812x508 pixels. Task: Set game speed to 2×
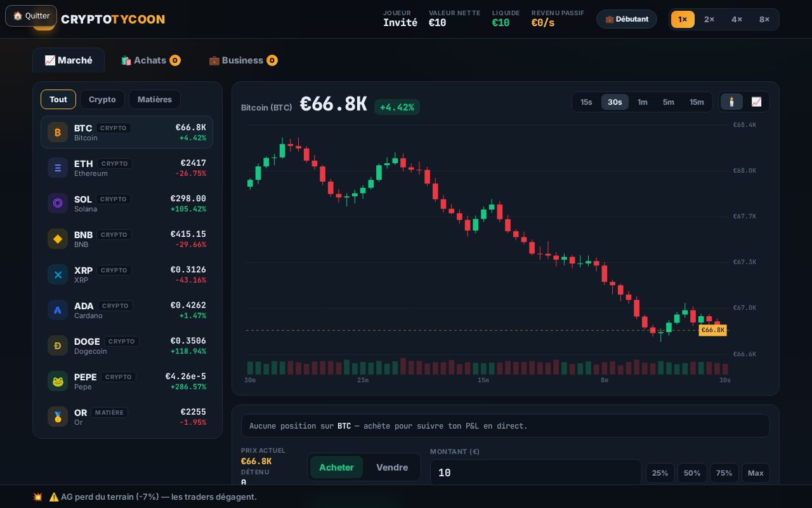coord(709,19)
